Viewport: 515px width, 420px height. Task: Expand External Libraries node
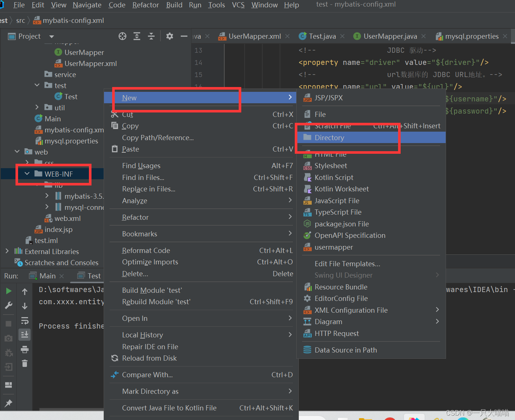click(x=7, y=251)
